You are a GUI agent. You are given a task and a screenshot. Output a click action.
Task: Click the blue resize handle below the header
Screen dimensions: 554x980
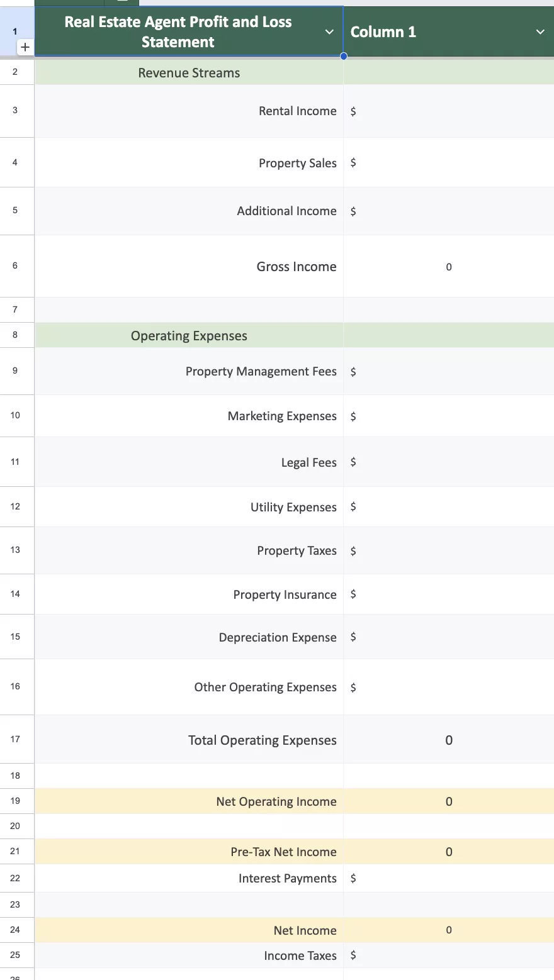pyautogui.click(x=343, y=56)
